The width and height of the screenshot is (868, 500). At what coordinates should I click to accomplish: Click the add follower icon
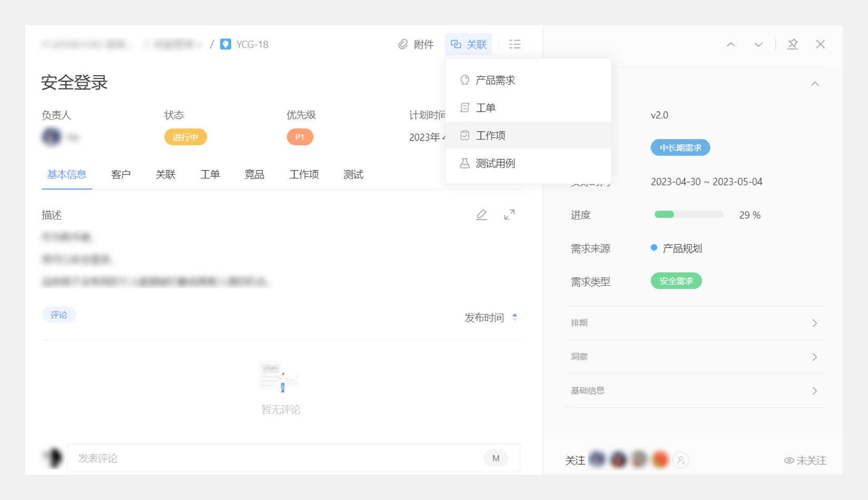pos(680,461)
